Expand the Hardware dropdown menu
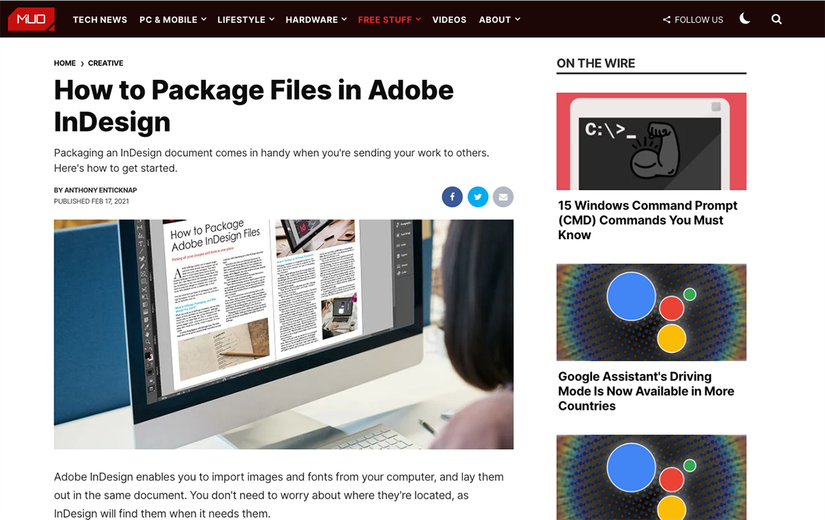The height and width of the screenshot is (520, 825). pos(316,19)
